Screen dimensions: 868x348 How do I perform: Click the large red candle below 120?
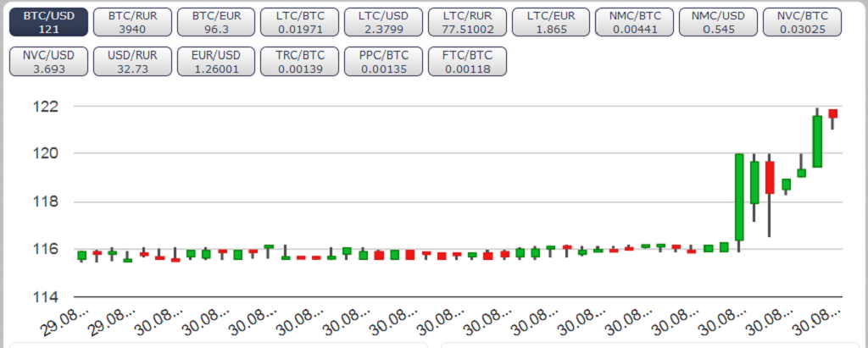tap(770, 178)
